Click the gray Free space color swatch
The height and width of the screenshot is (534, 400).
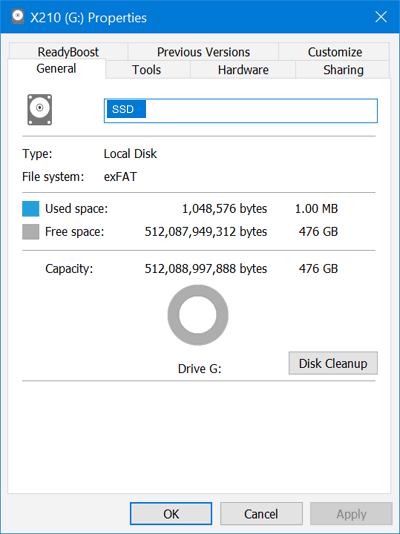(x=31, y=232)
